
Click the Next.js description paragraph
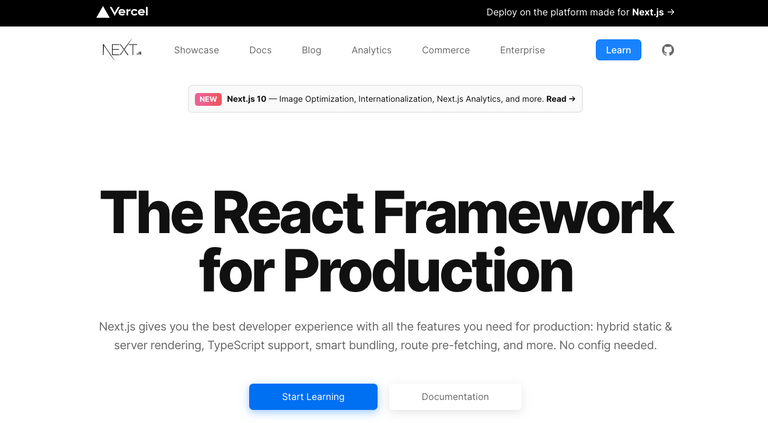[x=385, y=336]
